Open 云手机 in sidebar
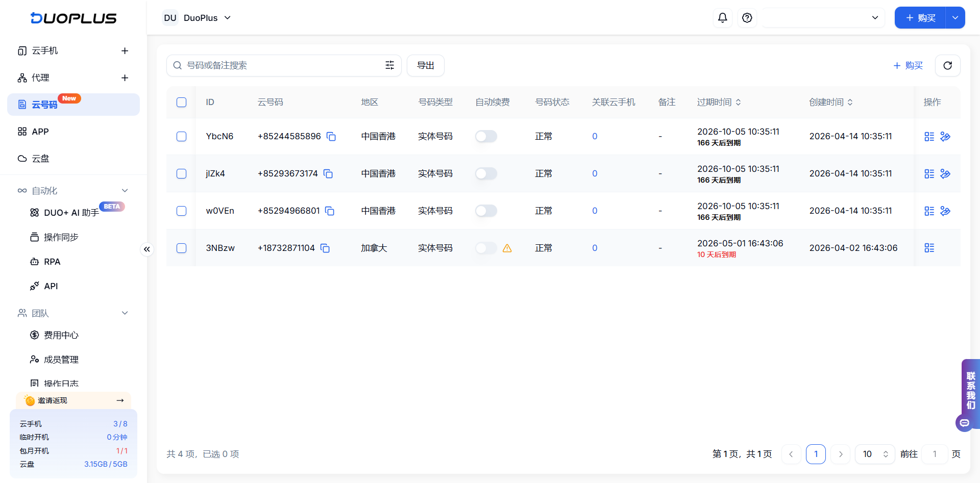The image size is (980, 483). pos(45,50)
